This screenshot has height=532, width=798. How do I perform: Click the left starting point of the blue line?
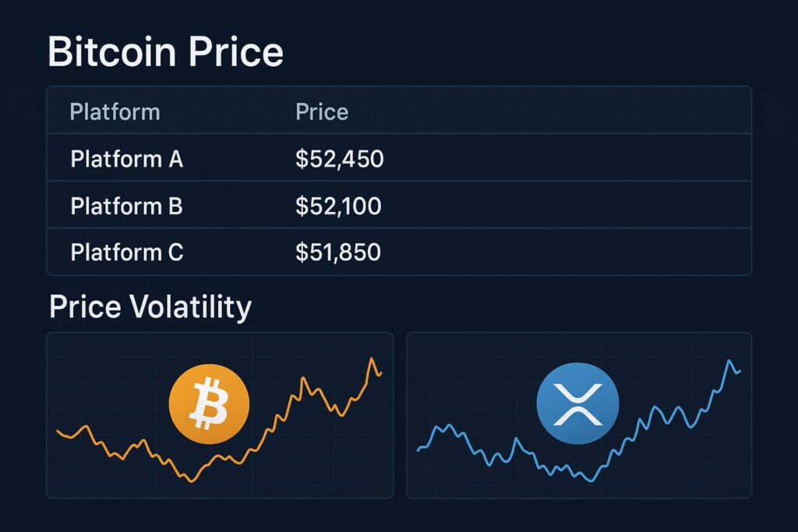pyautogui.click(x=418, y=449)
